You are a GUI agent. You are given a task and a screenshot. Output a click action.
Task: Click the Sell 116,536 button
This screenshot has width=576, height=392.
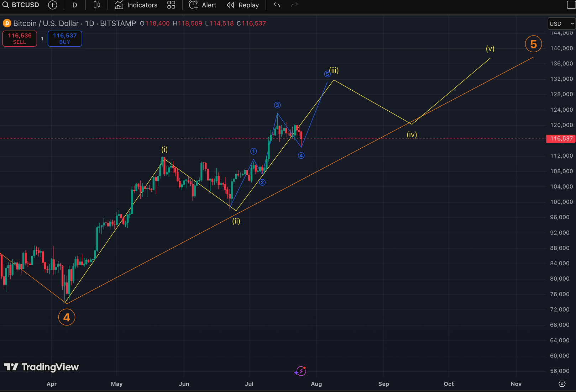(x=19, y=38)
